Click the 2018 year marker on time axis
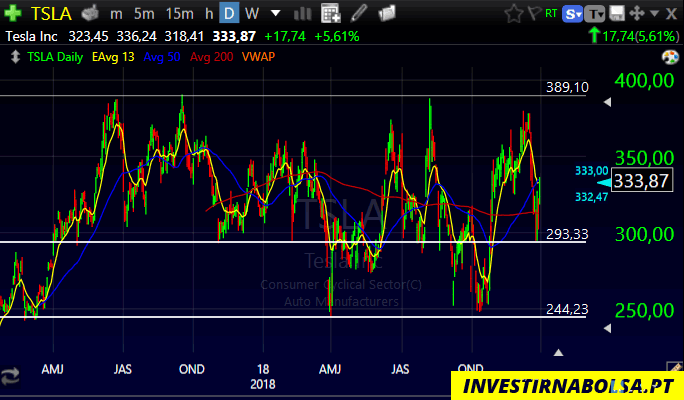 click(x=263, y=384)
